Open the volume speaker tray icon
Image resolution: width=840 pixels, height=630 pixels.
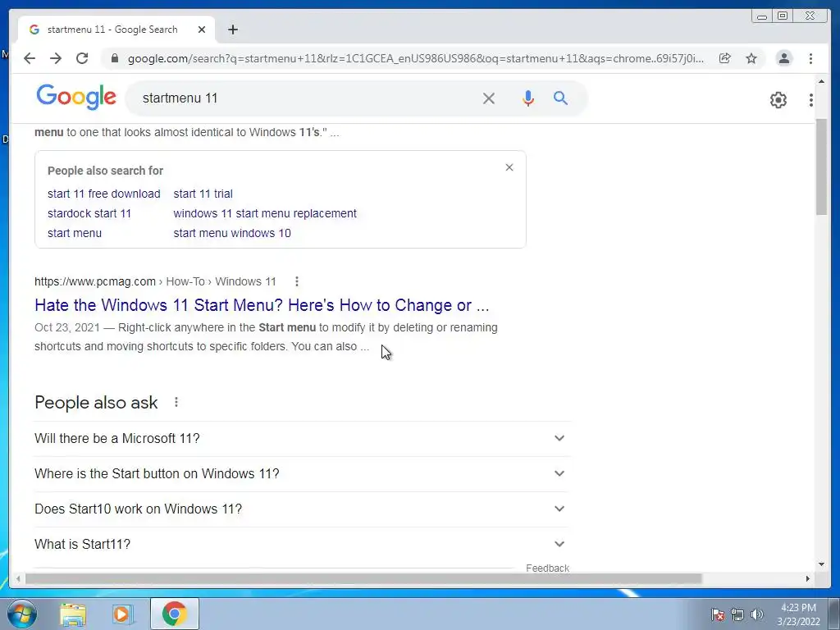tap(756, 614)
